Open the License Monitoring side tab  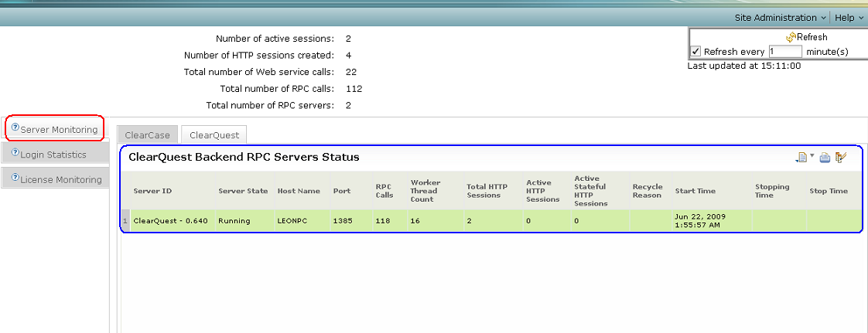pyautogui.click(x=55, y=179)
